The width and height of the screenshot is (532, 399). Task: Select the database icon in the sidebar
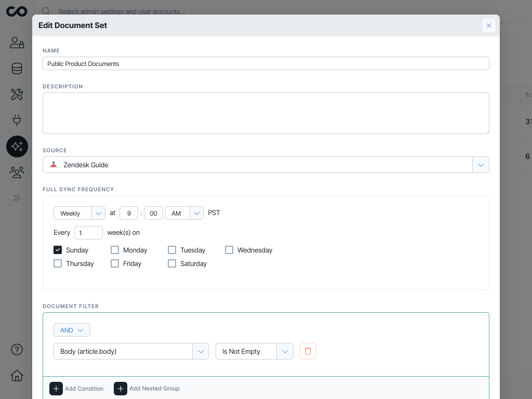click(17, 68)
